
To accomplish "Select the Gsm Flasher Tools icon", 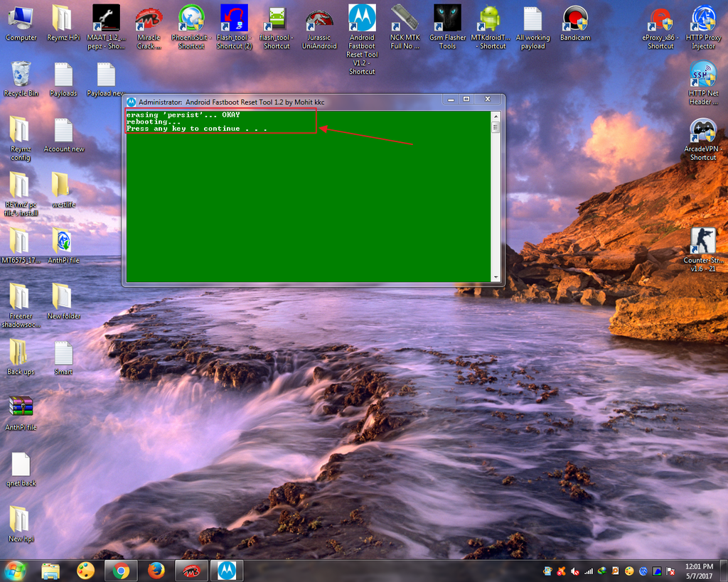I will coord(447,18).
